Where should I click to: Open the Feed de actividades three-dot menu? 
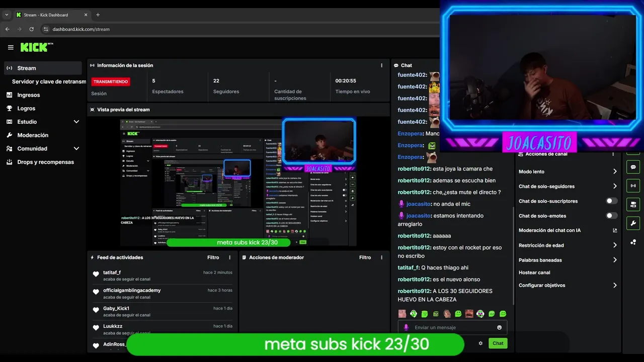tap(230, 257)
